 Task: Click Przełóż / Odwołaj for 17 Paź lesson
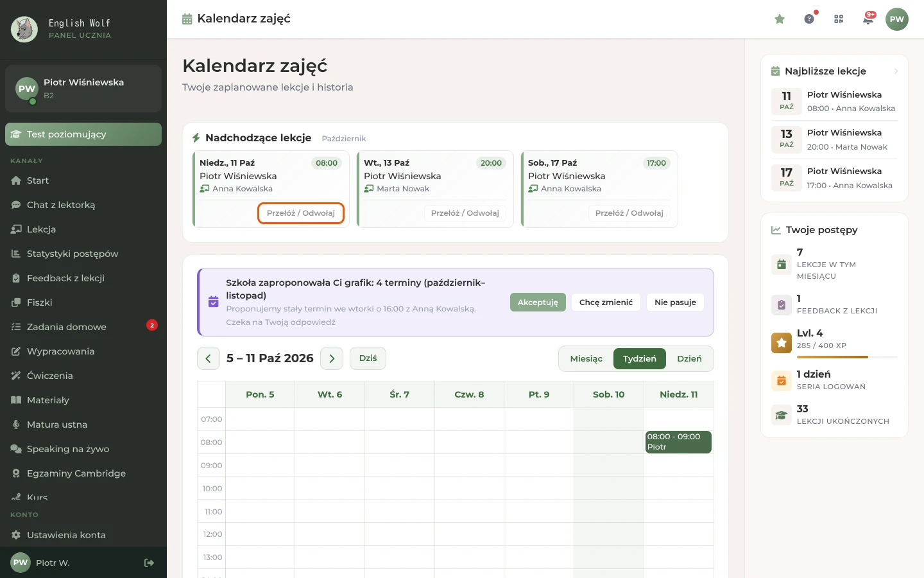(629, 213)
